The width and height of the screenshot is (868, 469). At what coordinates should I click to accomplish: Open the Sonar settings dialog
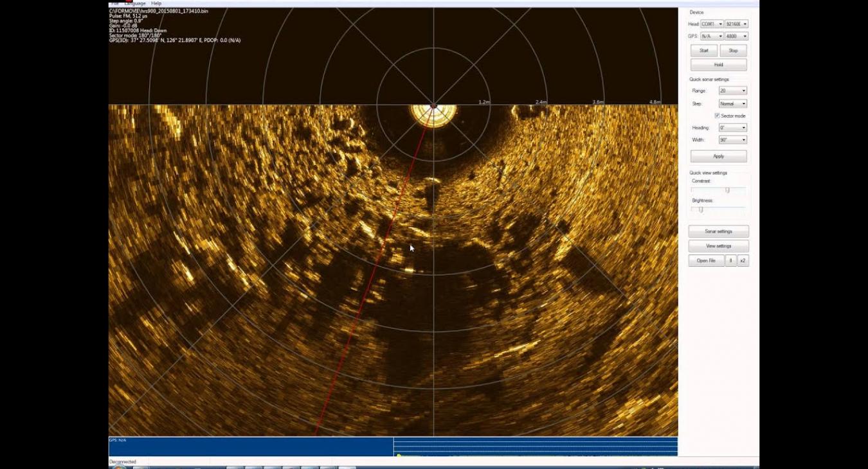point(718,231)
